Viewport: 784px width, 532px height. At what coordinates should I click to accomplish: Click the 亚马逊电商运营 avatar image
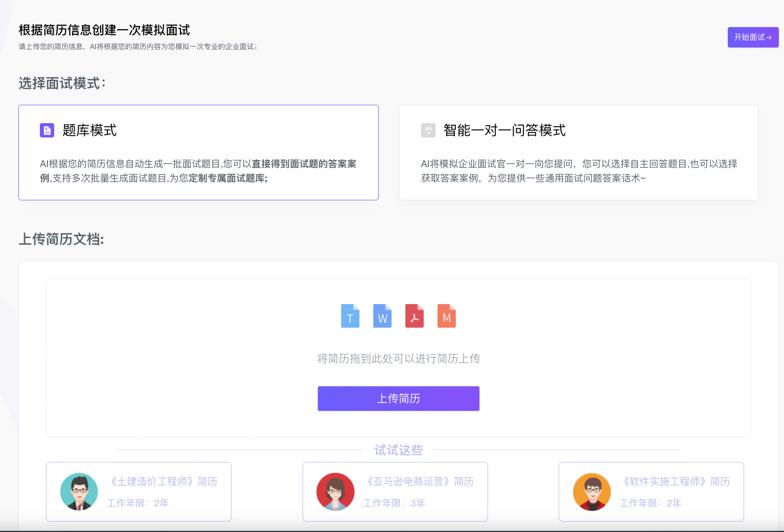tap(336, 492)
